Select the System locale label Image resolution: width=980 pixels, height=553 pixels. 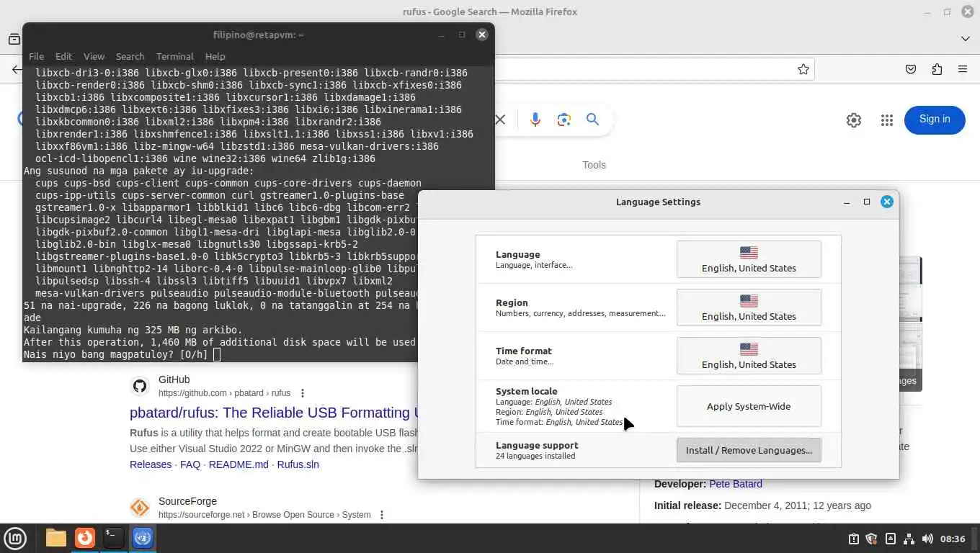coord(527,391)
